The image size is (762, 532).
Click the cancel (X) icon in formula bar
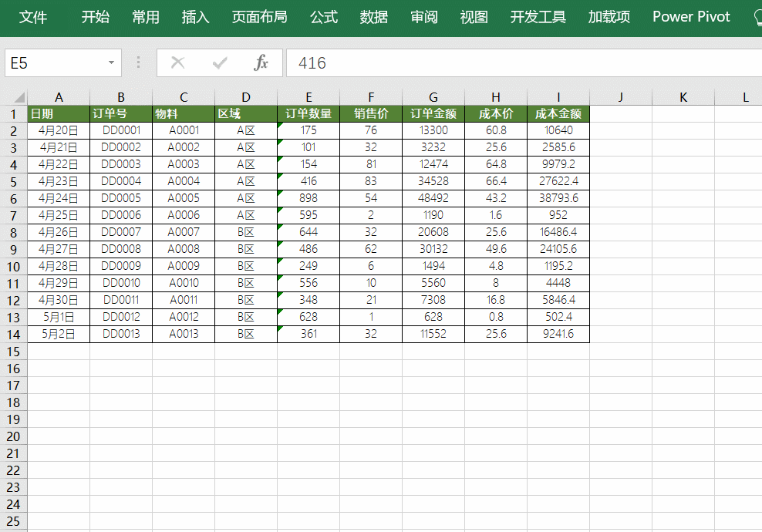pyautogui.click(x=178, y=62)
